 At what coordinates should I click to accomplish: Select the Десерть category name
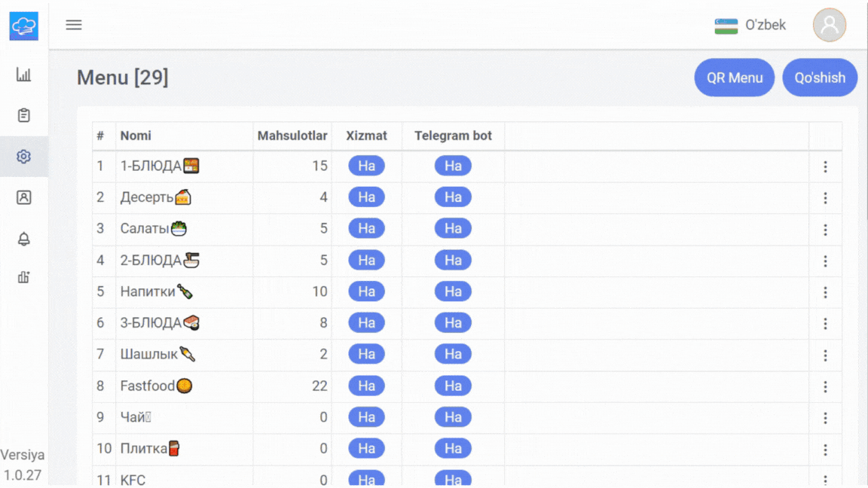155,197
